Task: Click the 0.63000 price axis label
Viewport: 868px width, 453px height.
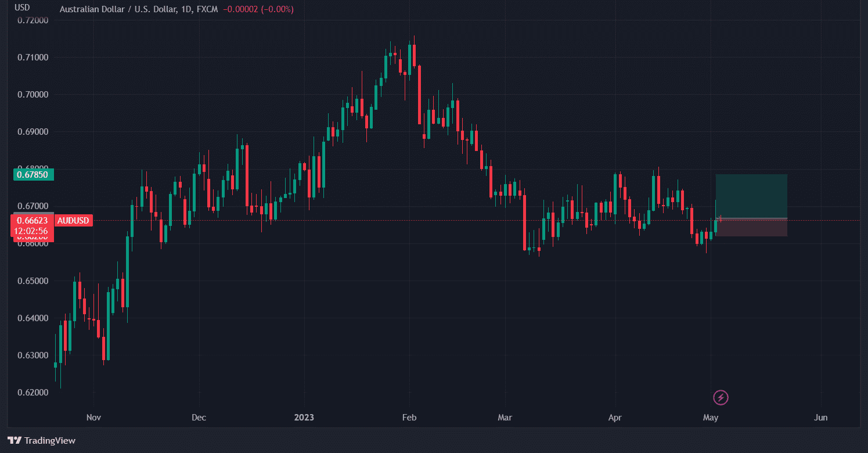Action: coord(33,355)
